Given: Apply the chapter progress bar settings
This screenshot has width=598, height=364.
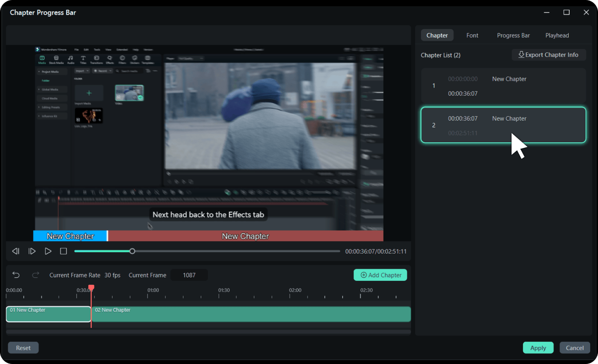Looking at the screenshot, I should coord(538,348).
